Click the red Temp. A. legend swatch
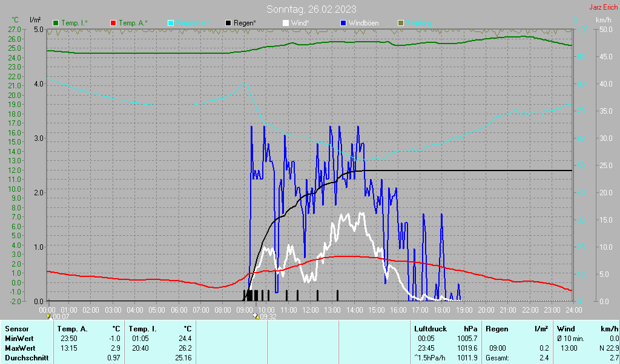Image resolution: width=620 pixels, height=364 pixels. pos(113,23)
